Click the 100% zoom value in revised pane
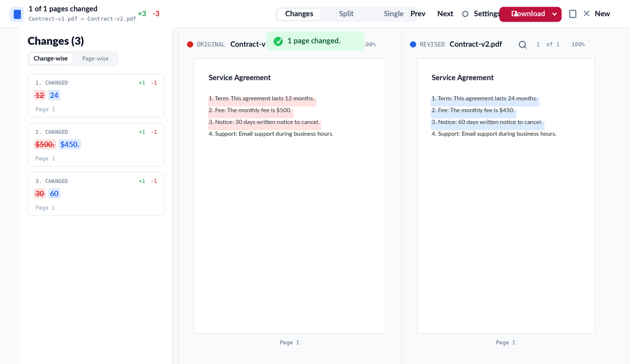This screenshot has width=630, height=364. 578,44
